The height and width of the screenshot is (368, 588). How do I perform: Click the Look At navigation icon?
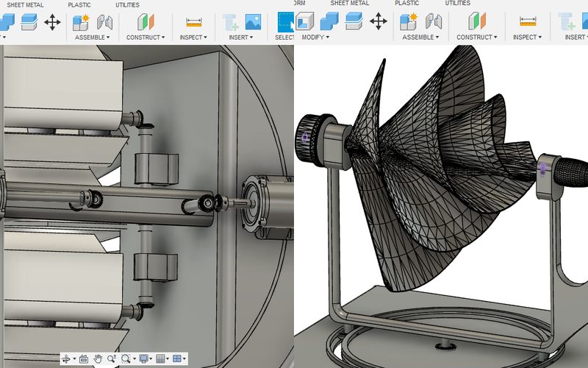point(84,359)
